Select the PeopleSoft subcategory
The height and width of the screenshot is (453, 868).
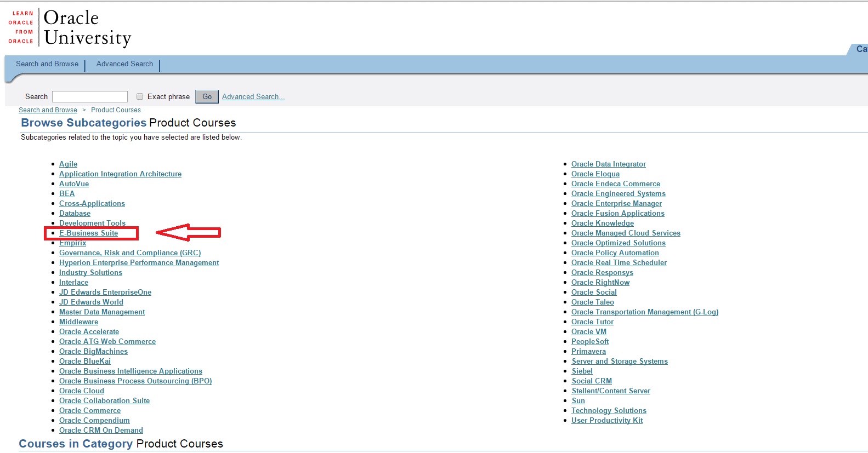tap(590, 342)
